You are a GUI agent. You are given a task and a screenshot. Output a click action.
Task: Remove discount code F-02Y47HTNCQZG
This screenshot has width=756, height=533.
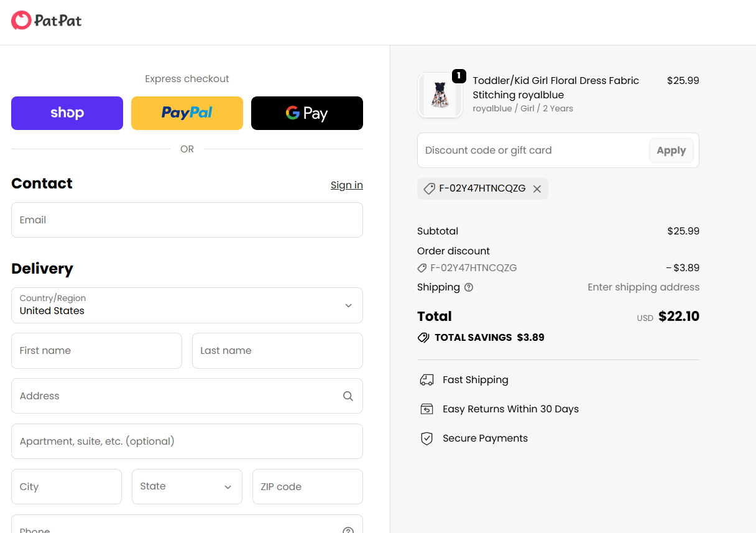tap(537, 188)
